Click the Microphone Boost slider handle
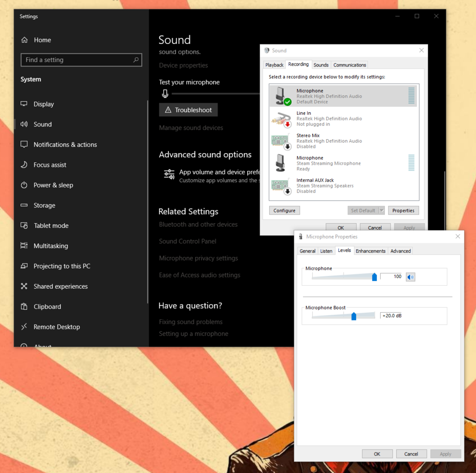 coord(354,316)
